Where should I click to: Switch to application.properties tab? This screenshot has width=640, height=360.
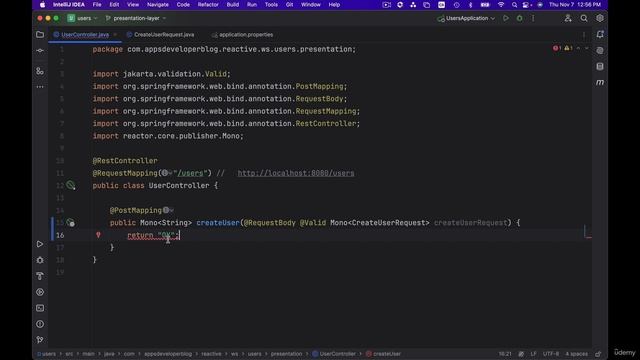246,35
